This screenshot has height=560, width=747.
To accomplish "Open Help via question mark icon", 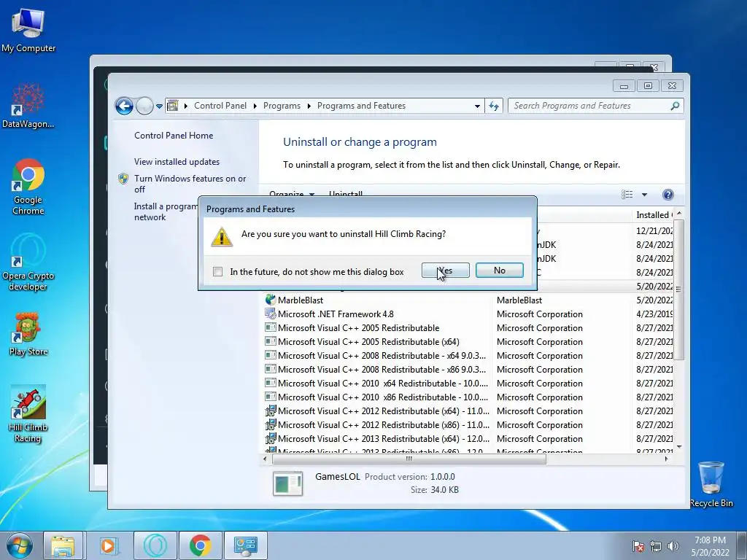I will [668, 194].
